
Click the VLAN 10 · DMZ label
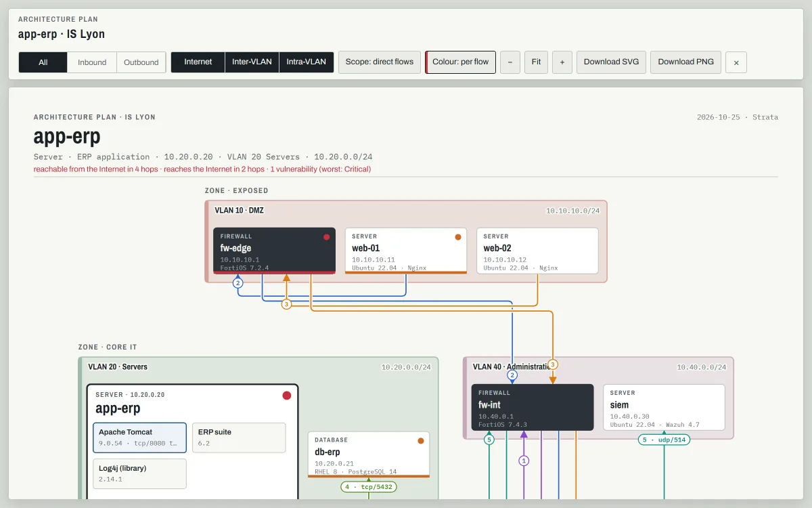pos(240,211)
